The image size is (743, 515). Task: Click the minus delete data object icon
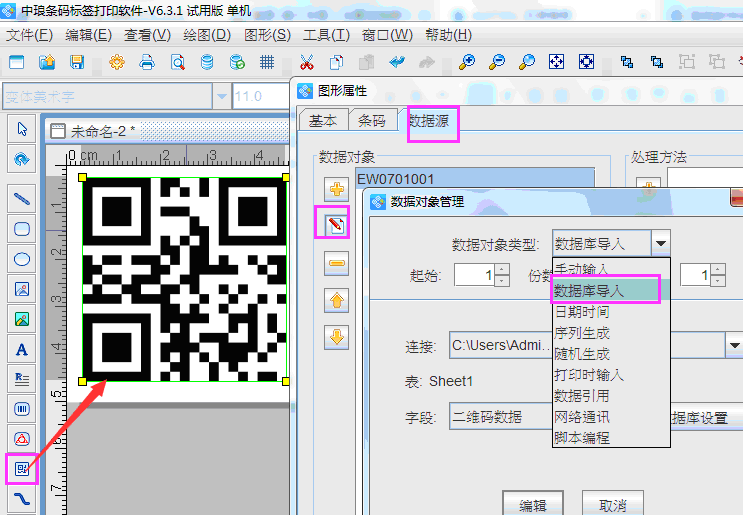point(337,263)
